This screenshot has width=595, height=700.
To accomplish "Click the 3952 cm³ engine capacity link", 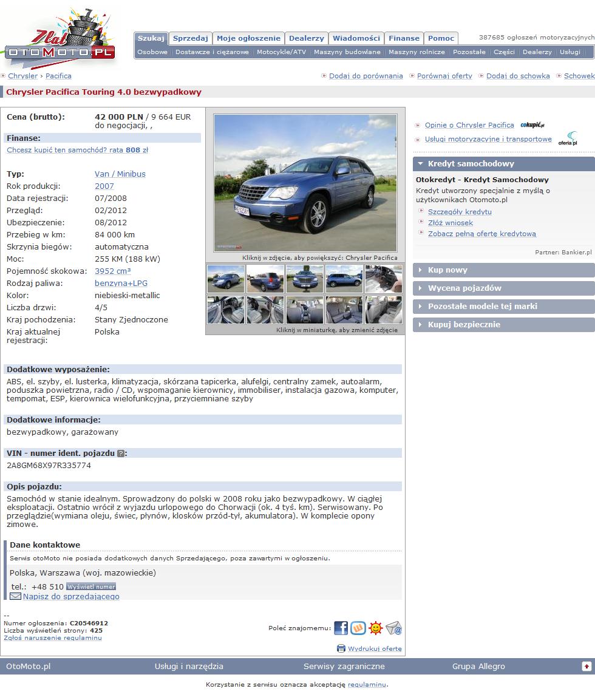I will [x=113, y=271].
